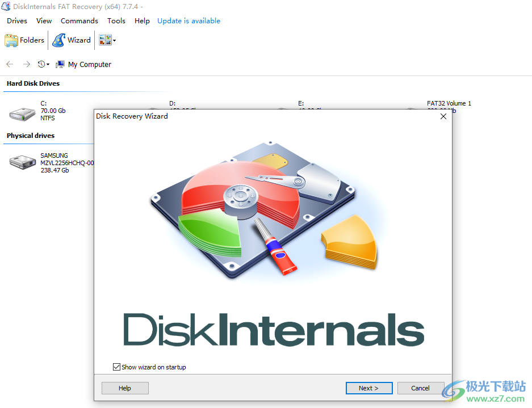Expand the view mode dropdown arrow
The image size is (532, 408).
114,40
